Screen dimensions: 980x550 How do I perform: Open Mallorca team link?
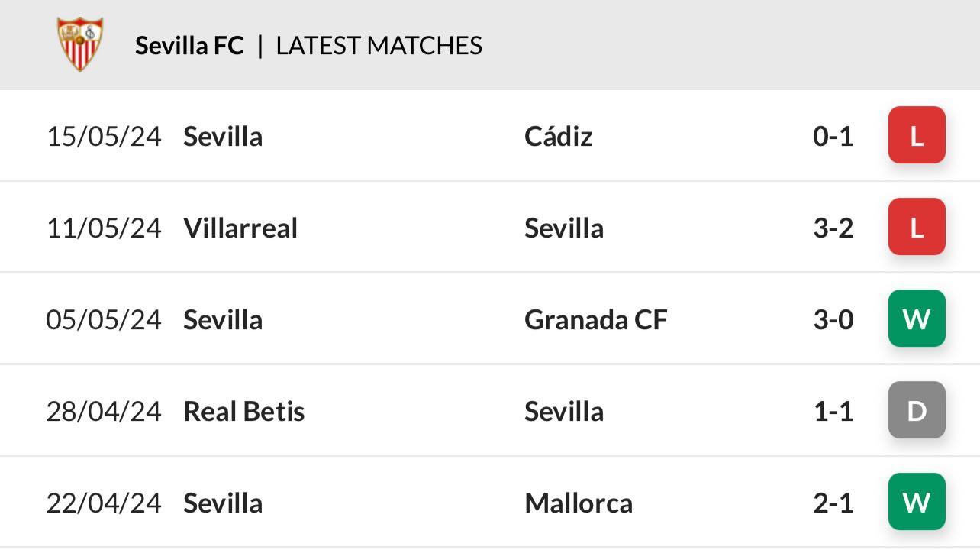pos(579,503)
